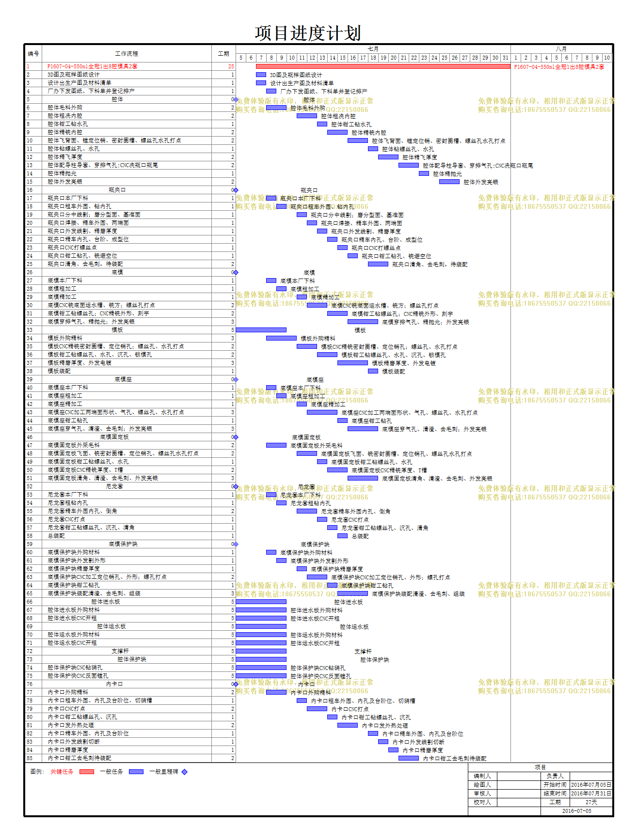Image resolution: width=637 pixels, height=840 pixels.
Task: Click the blue diamond next to 一般里程碑 legend
Action: tap(184, 772)
